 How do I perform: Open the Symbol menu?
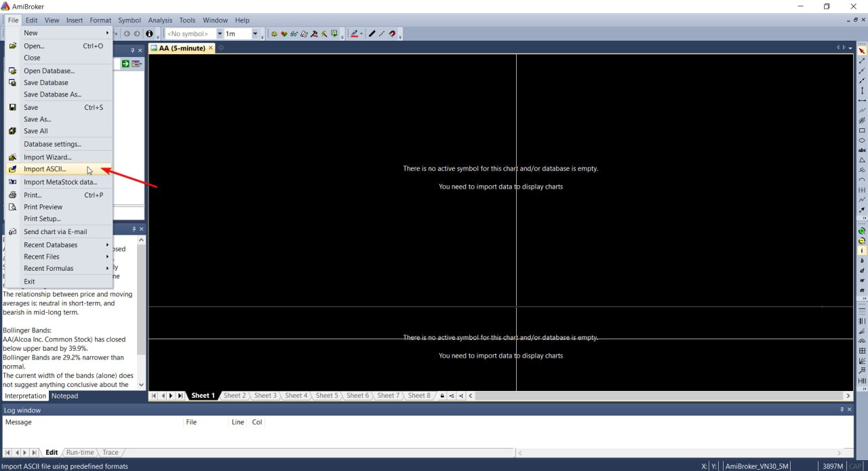(x=130, y=20)
